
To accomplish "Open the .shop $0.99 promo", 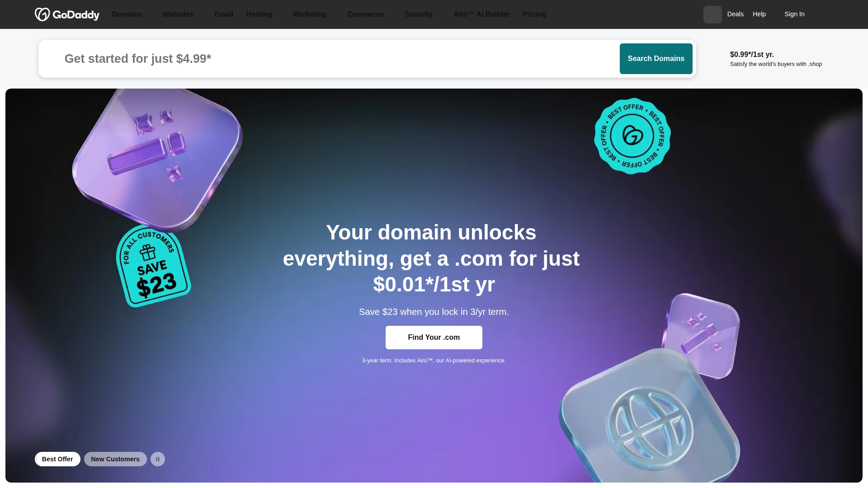I will click(776, 59).
